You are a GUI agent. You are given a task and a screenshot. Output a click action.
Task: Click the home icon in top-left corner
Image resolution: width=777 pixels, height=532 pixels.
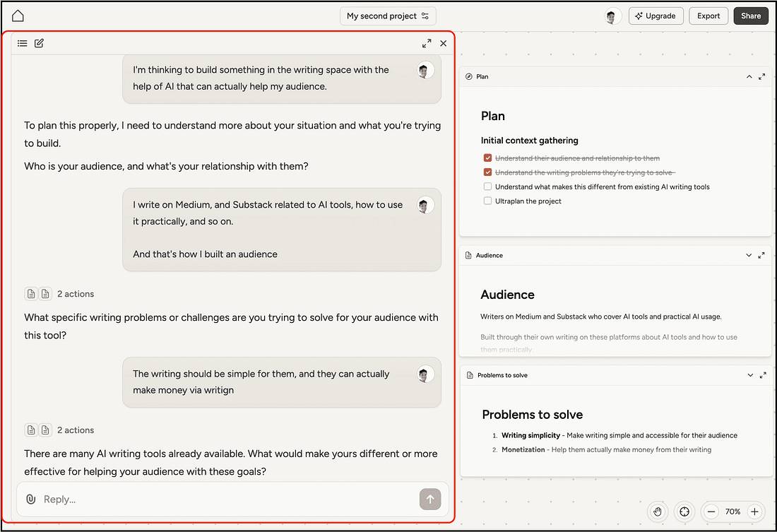(18, 16)
